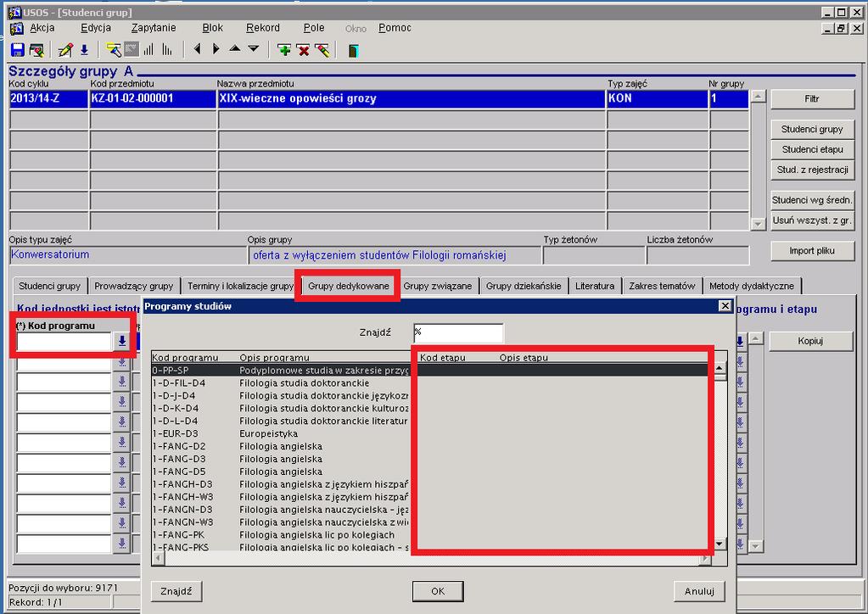
Task: Click the Studenci grupy button on right panel
Action: pyautogui.click(x=812, y=129)
